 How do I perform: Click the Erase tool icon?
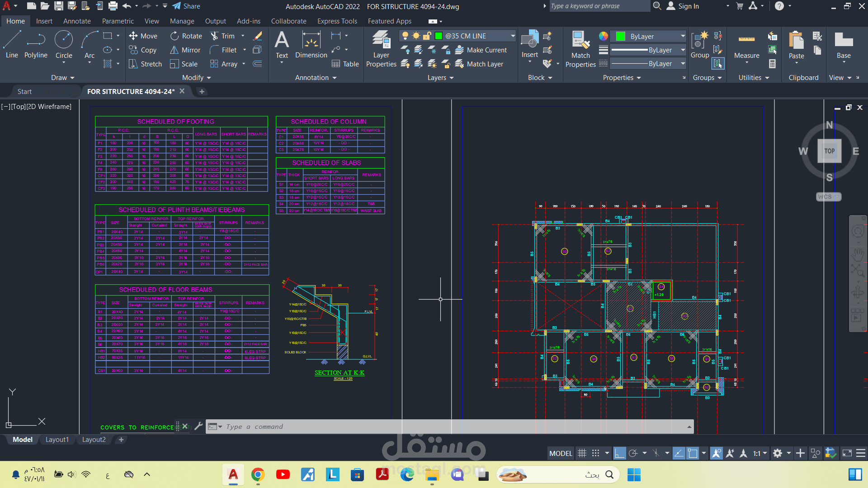(258, 36)
